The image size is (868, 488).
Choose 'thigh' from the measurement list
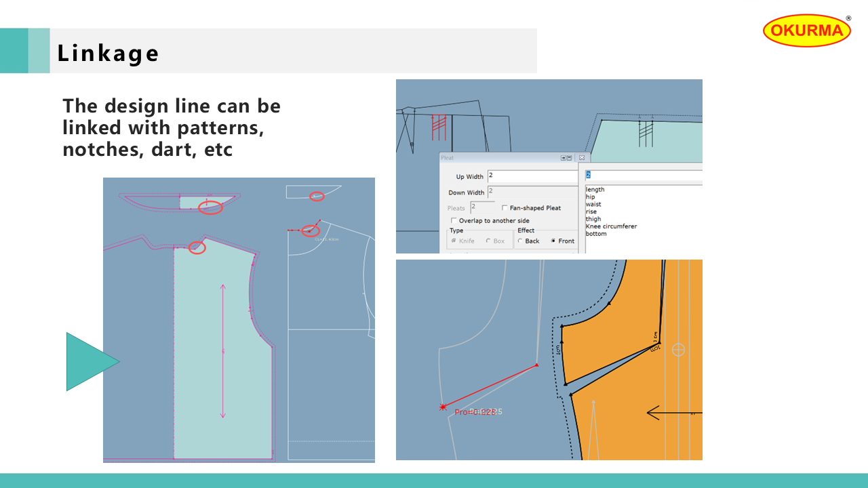[x=593, y=219]
